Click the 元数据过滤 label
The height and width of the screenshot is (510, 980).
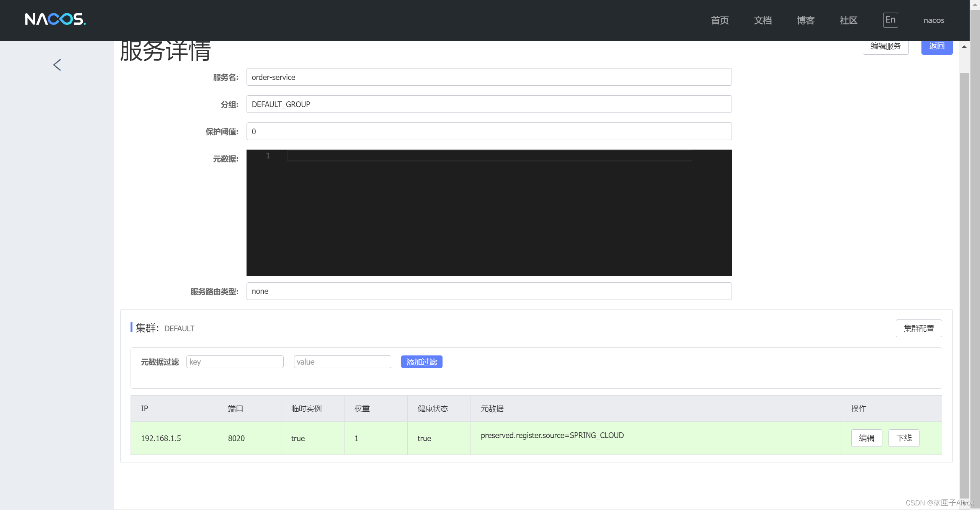(160, 362)
